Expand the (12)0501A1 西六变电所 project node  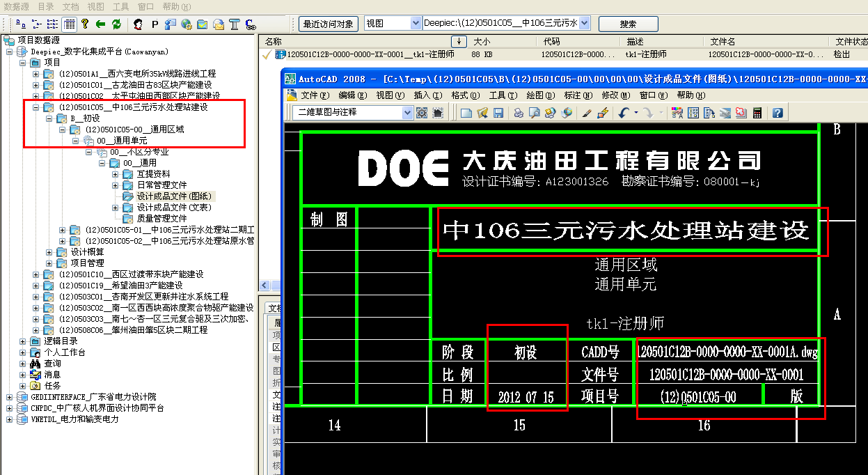tap(36, 74)
